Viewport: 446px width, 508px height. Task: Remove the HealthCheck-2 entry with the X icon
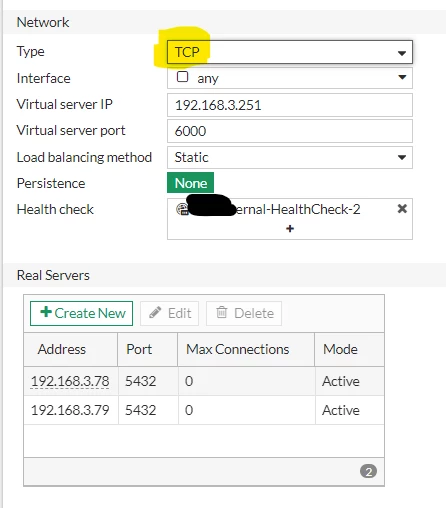coord(402,209)
